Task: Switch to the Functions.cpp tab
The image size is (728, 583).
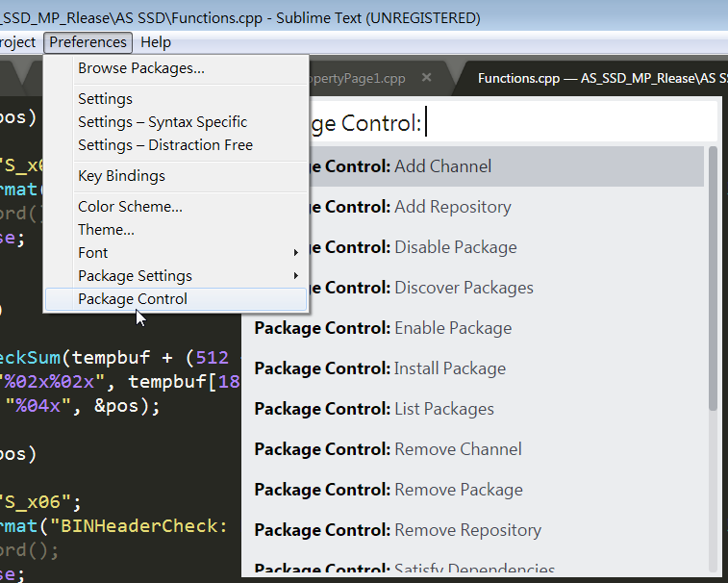Action: point(596,78)
